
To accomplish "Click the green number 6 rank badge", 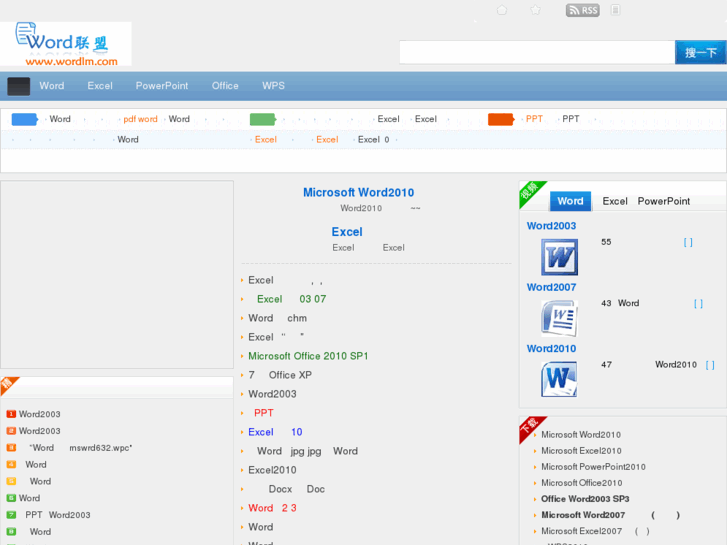I will point(11,498).
